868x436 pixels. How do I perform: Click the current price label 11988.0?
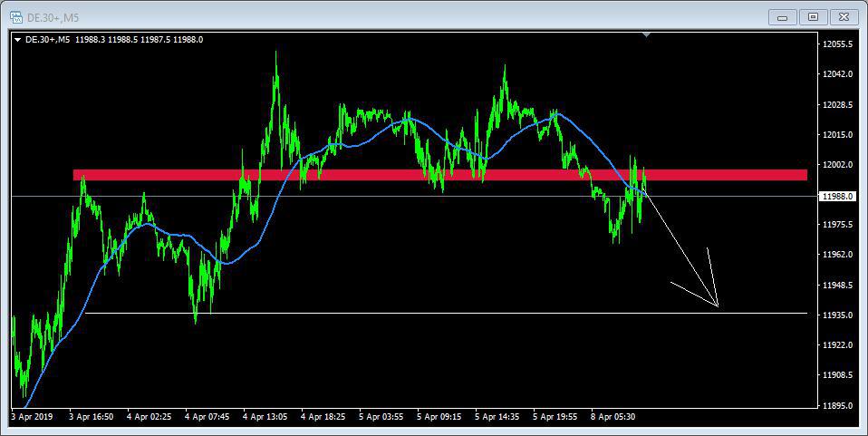[836, 197]
